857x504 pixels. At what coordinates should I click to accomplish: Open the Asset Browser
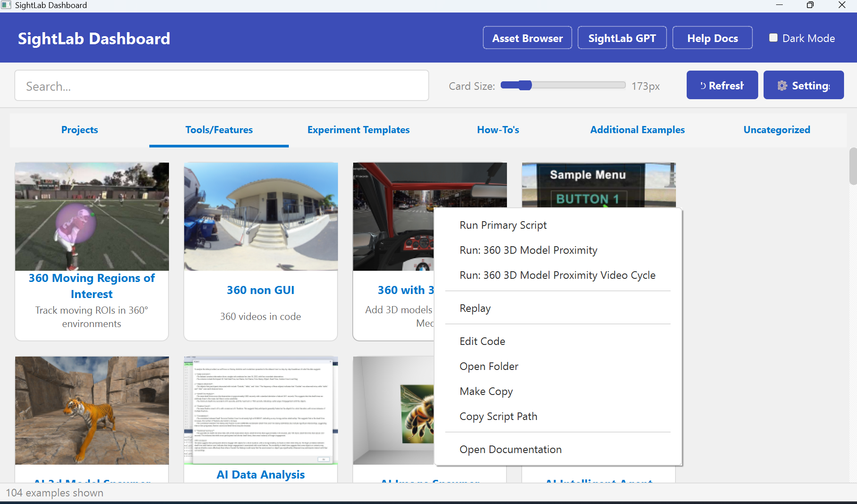point(527,38)
